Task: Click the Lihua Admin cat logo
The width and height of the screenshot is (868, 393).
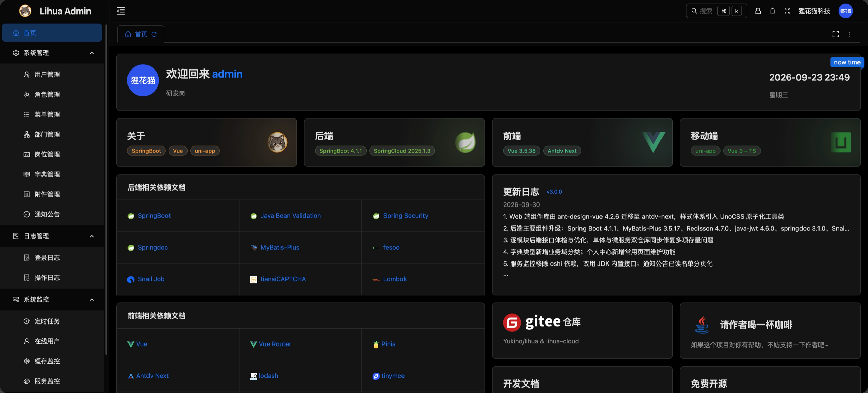Action: click(x=25, y=11)
